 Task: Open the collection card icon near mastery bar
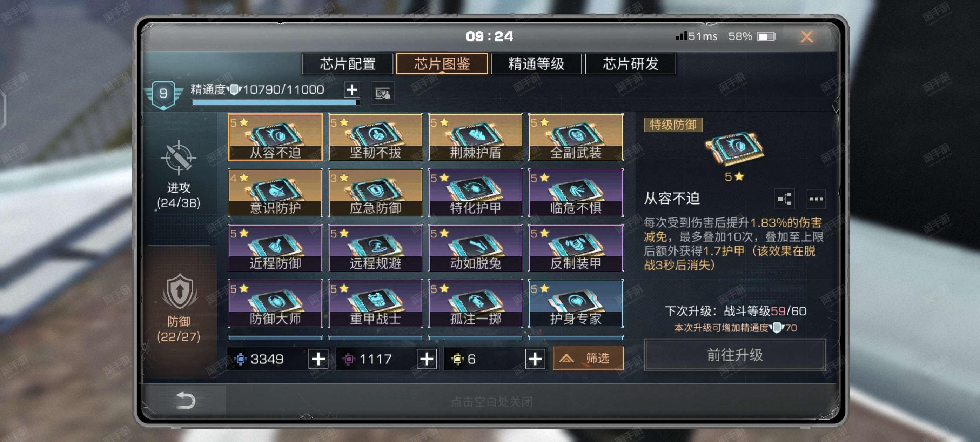[x=382, y=93]
